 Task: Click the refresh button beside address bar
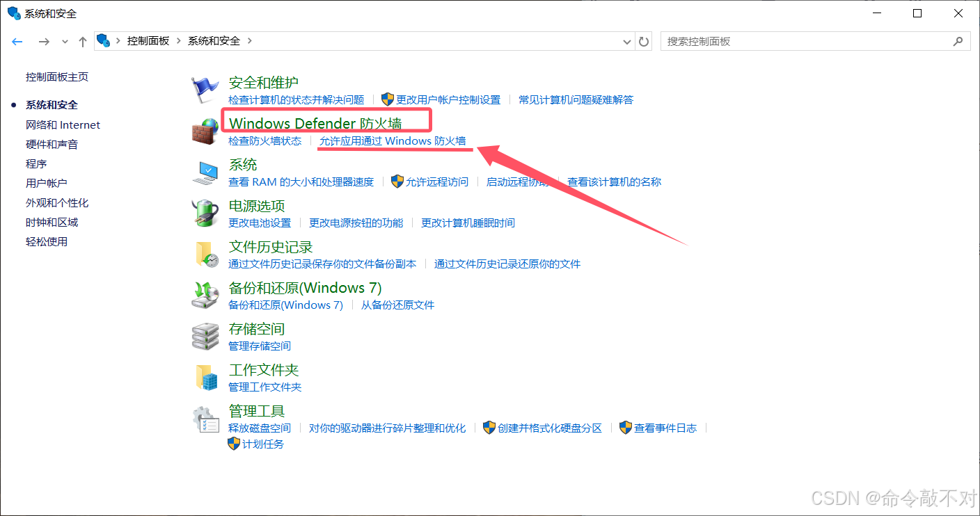[x=645, y=42]
